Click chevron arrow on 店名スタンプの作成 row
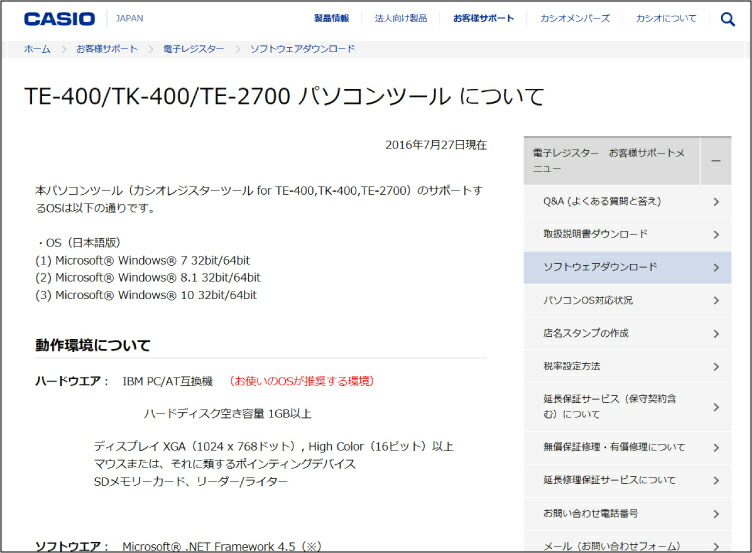 pos(716,334)
